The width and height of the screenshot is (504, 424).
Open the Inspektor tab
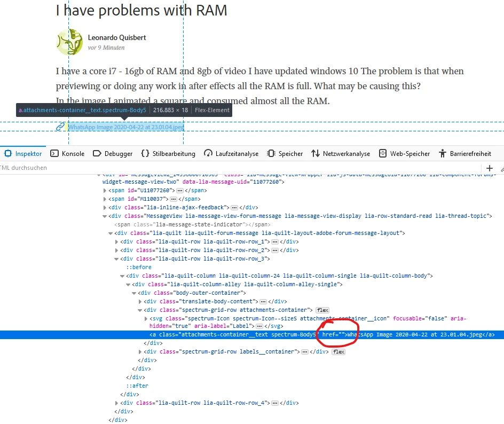23,154
